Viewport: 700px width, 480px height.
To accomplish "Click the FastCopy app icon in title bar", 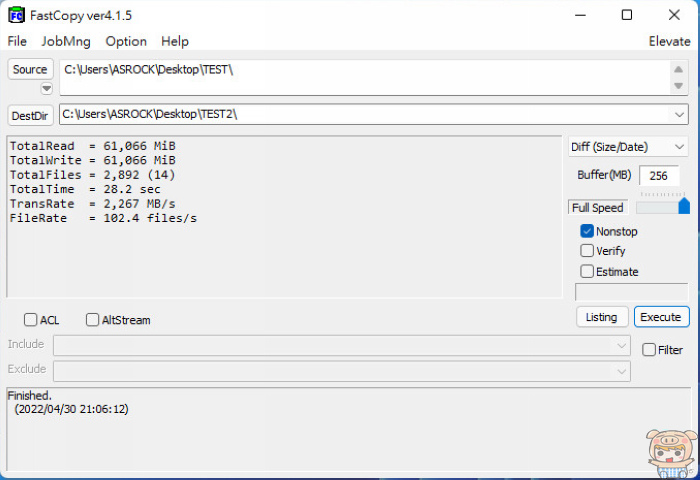I will (x=16, y=16).
